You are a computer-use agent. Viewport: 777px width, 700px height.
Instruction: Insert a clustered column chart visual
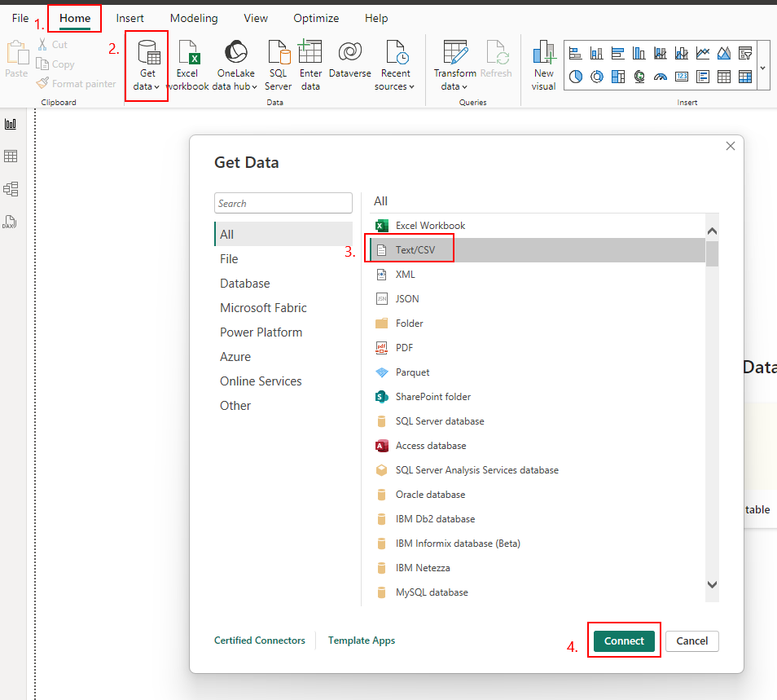coord(639,53)
